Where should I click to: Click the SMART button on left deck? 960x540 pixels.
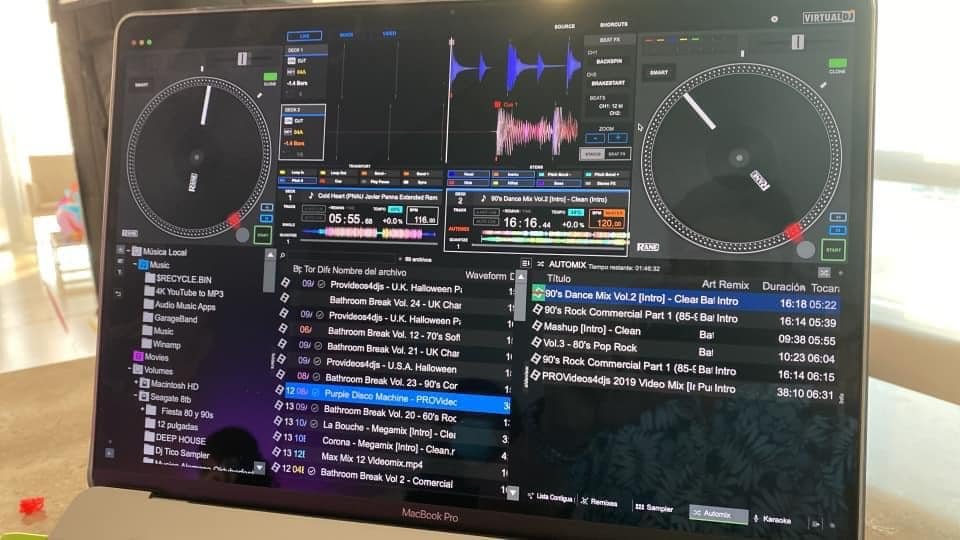pos(141,85)
